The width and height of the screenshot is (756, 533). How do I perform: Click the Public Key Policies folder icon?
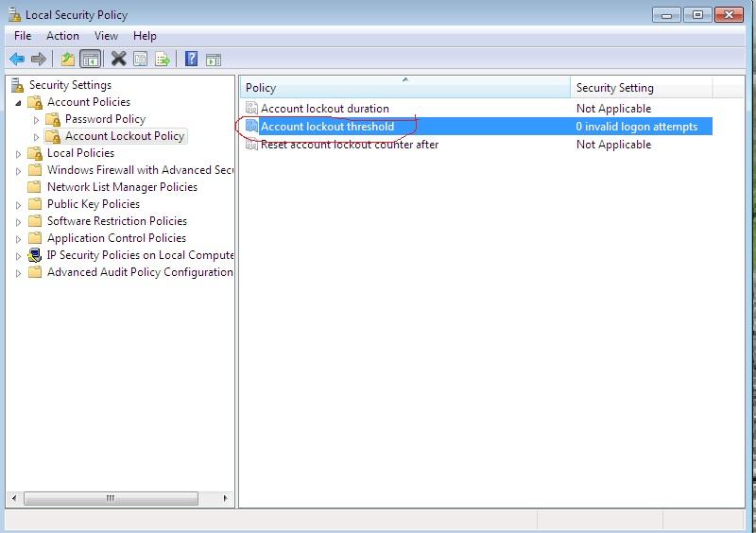pos(35,203)
